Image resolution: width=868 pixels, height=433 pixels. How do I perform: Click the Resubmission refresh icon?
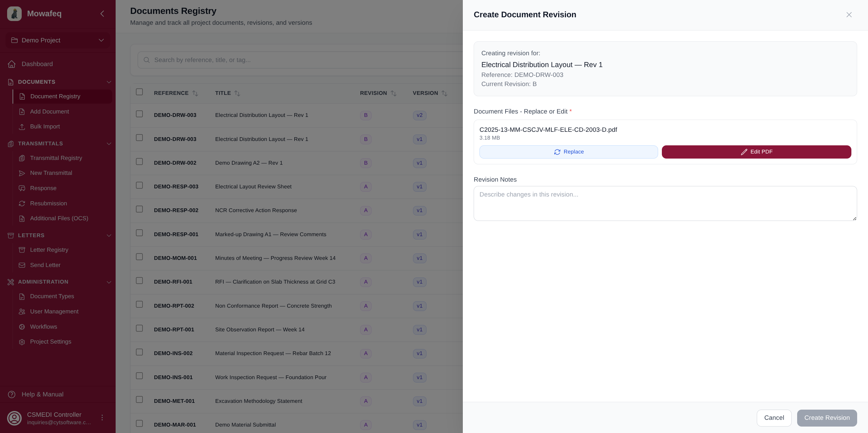22,204
